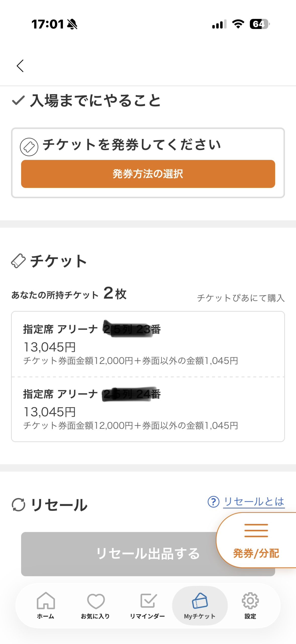Tap the ticket icon next to チケット heading
Image resolution: width=296 pixels, height=644 pixels.
click(x=18, y=261)
